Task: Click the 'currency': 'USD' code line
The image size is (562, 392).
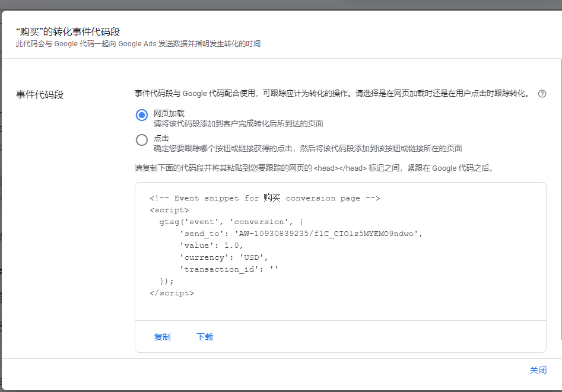Action: (x=224, y=257)
